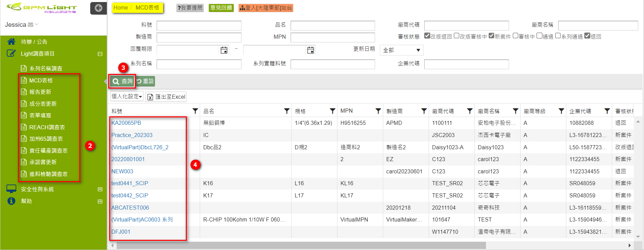Click the 重設 reset button

coord(145,81)
